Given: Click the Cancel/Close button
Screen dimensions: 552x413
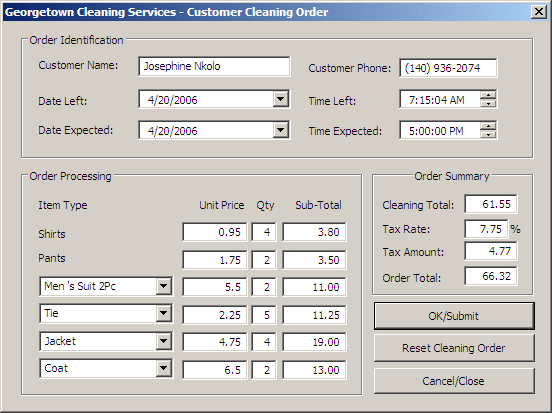Looking at the screenshot, I should 454,381.
